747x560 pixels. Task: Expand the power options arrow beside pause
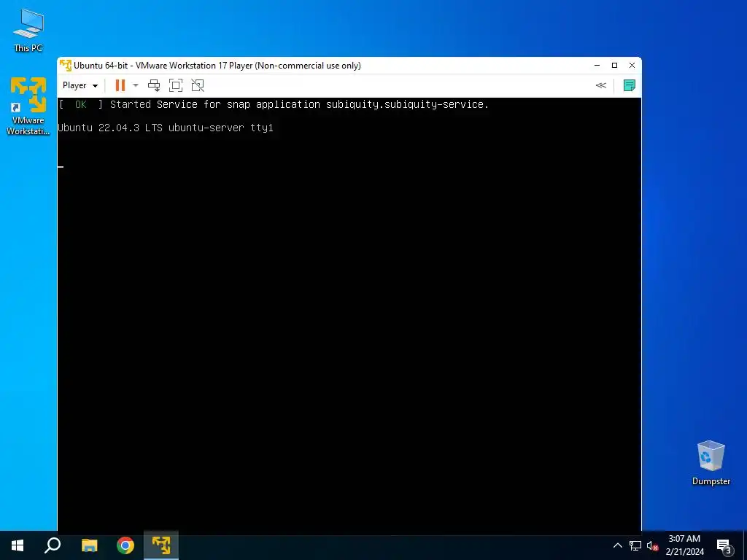pyautogui.click(x=135, y=85)
